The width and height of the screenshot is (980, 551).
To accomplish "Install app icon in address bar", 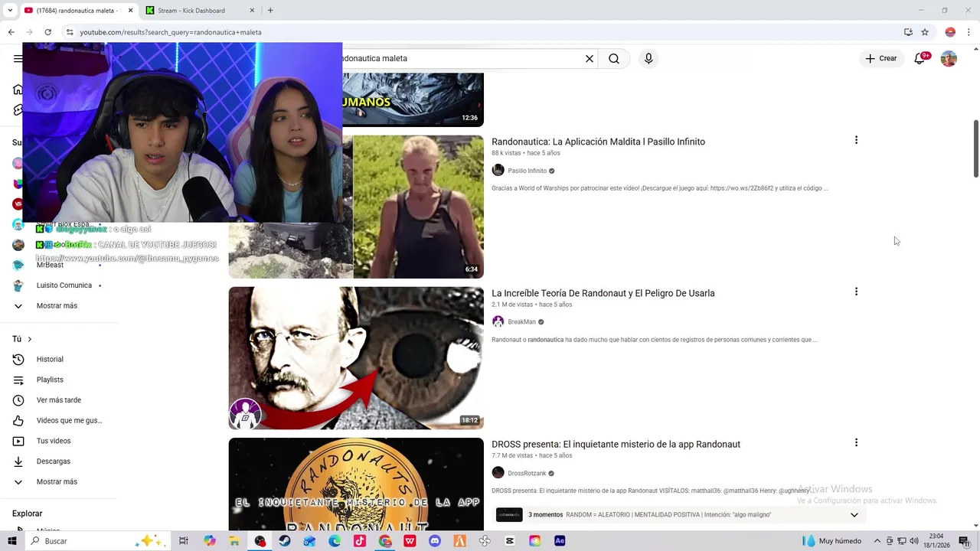I will pos(908,32).
